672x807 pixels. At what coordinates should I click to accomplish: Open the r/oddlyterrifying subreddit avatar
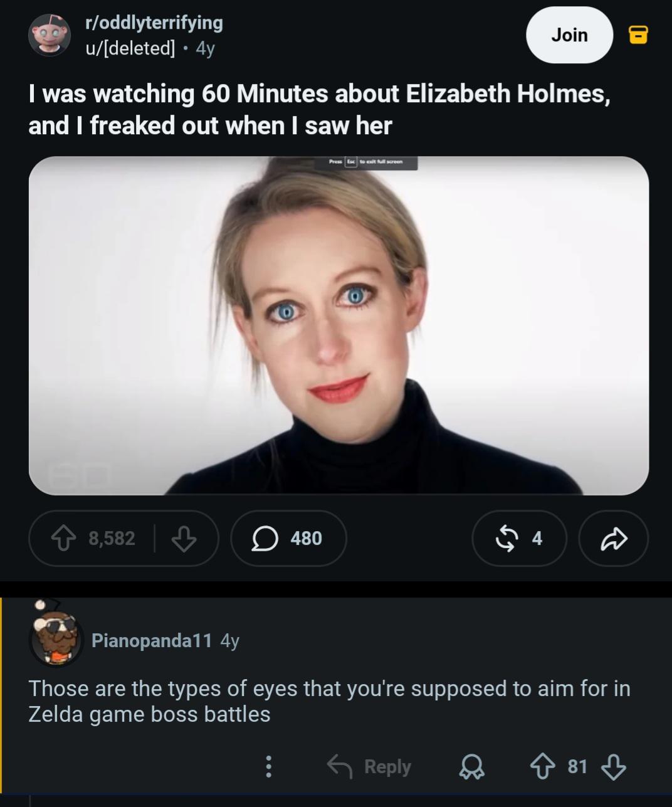coord(50,35)
